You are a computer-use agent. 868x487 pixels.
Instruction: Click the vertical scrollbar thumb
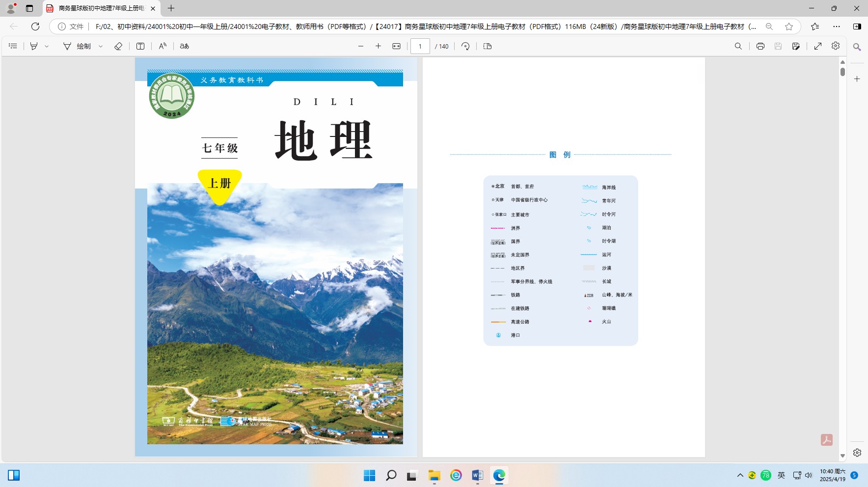point(842,72)
